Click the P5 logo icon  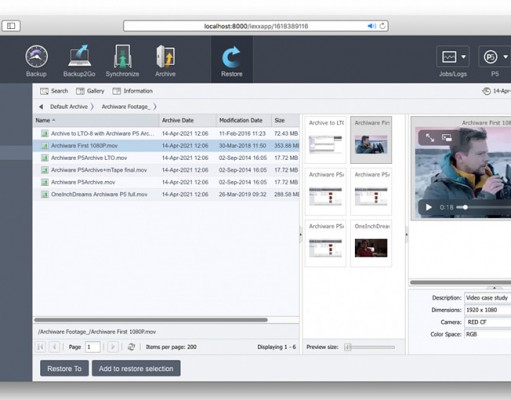pos(490,57)
